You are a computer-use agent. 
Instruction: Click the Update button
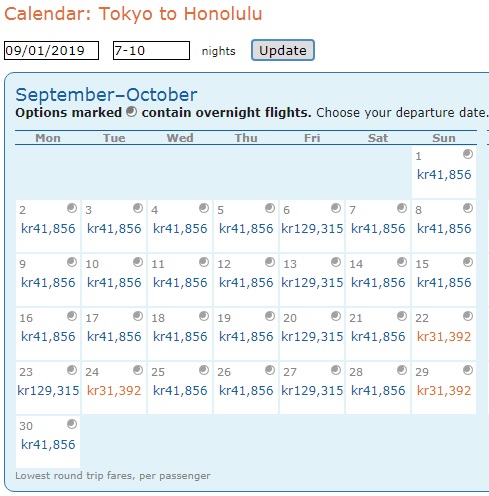283,50
